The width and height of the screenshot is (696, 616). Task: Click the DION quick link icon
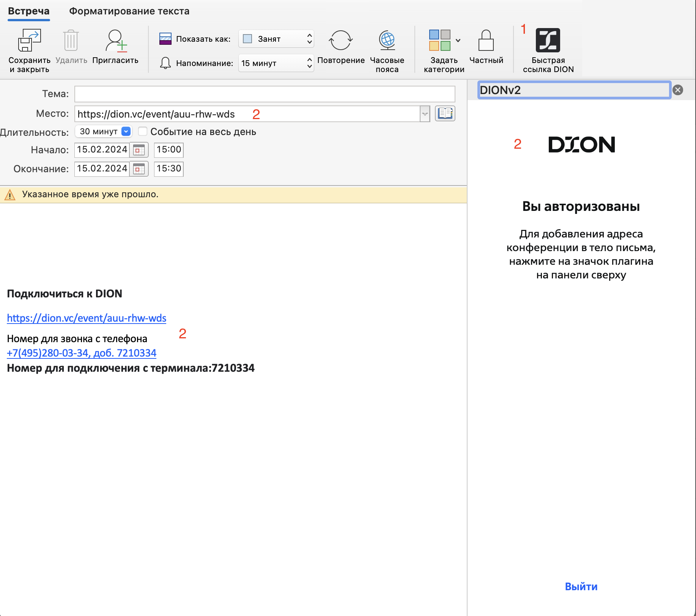tap(548, 40)
